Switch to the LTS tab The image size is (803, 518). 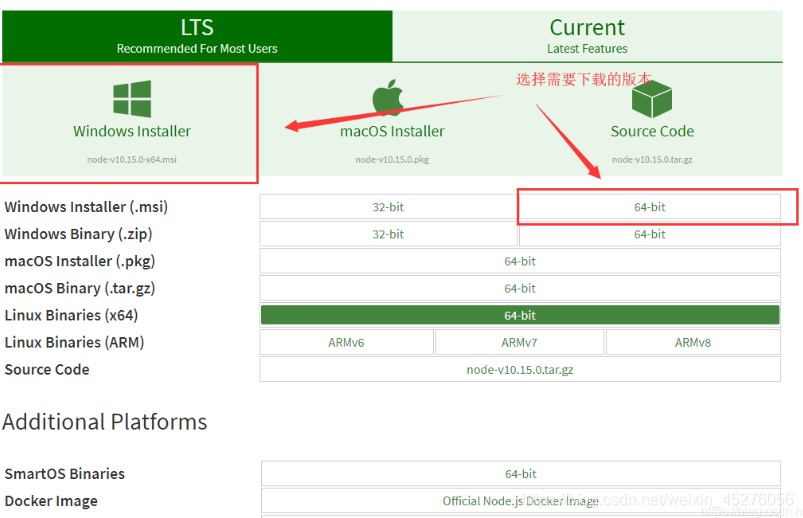197,36
